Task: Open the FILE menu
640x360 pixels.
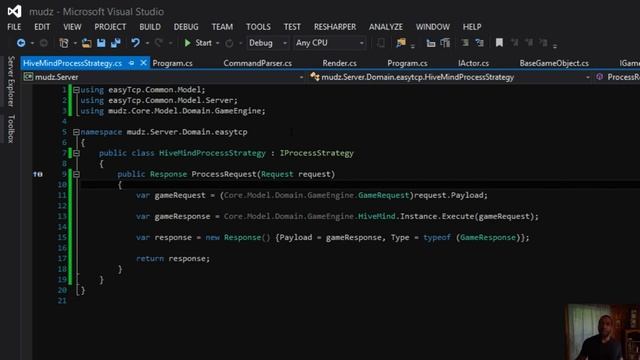Action: (x=14, y=27)
